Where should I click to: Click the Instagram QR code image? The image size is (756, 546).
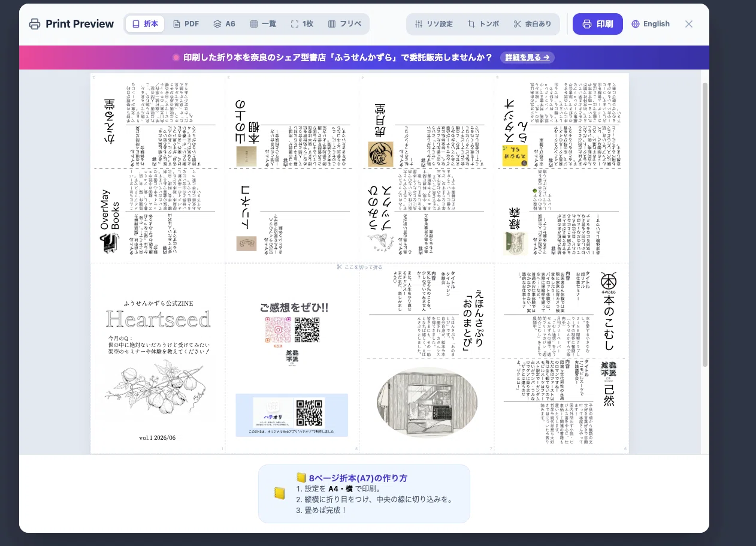click(277, 331)
